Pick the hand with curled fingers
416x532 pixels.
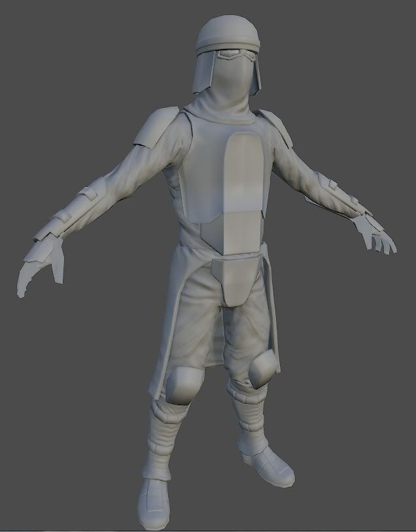point(41,267)
